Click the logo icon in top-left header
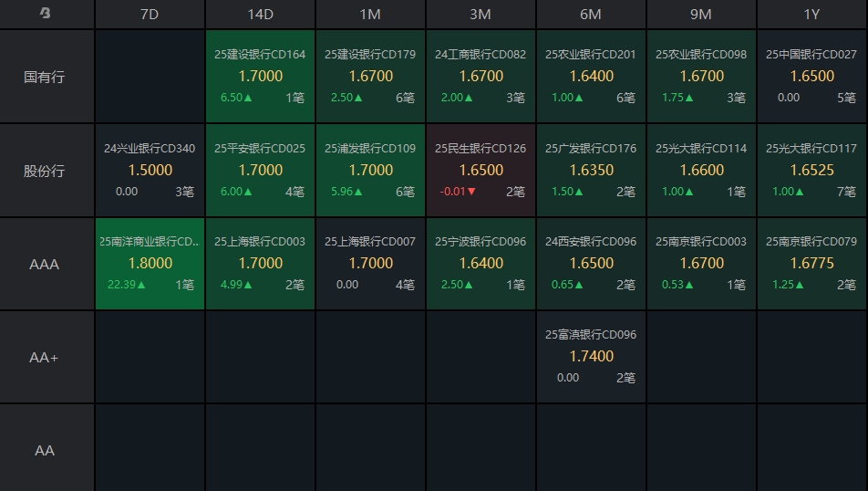This screenshot has width=868, height=491. tap(46, 13)
